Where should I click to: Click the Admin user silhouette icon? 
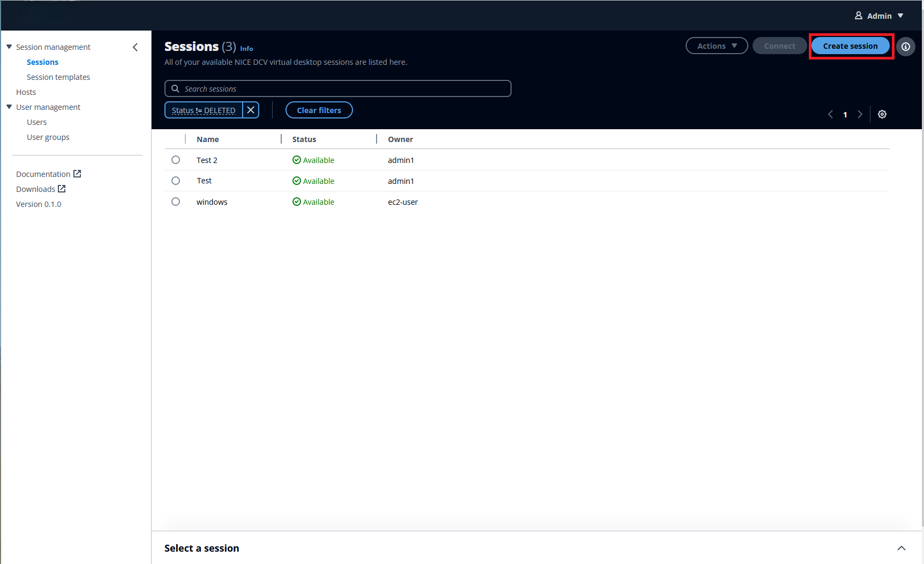click(x=859, y=16)
